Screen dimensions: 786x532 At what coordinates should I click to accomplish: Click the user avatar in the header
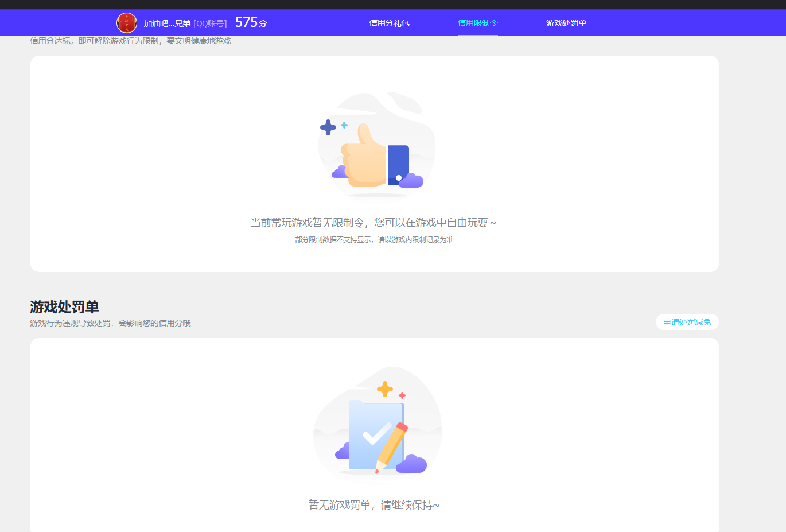[127, 23]
